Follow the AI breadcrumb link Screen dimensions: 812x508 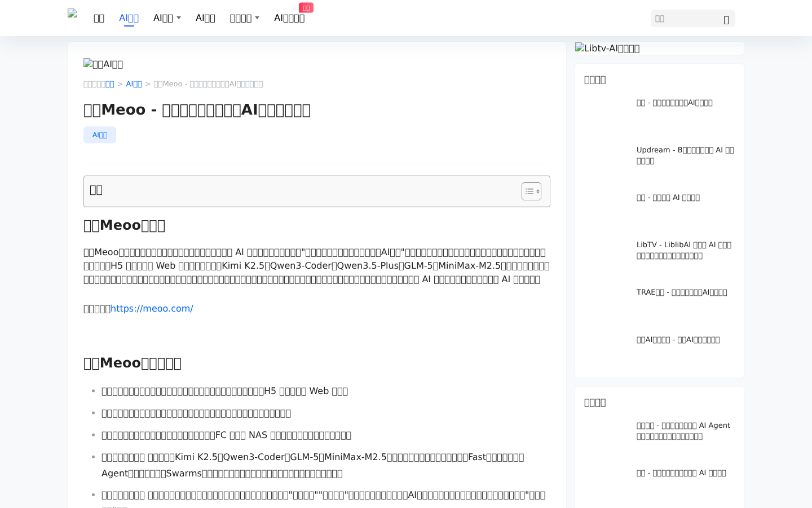pyautogui.click(x=134, y=84)
